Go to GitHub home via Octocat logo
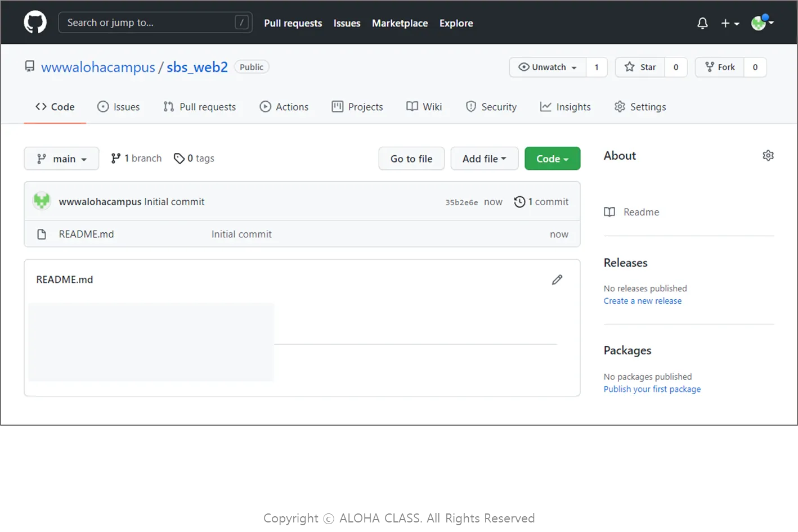Image resolution: width=798 pixels, height=532 pixels. (x=35, y=22)
